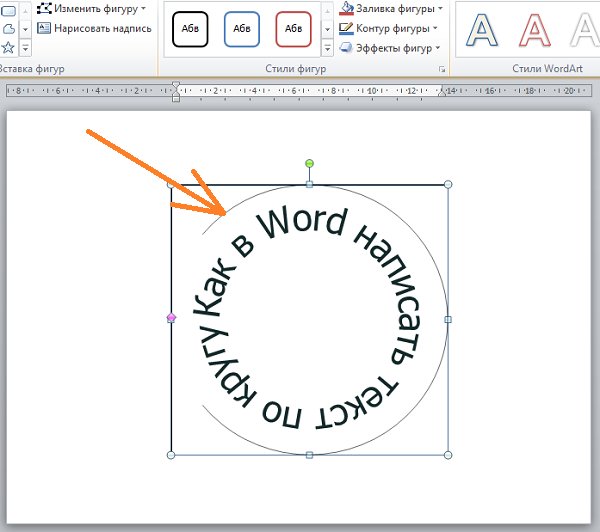
Task: Open the Стили фигур dialog launcher
Action: (x=441, y=69)
